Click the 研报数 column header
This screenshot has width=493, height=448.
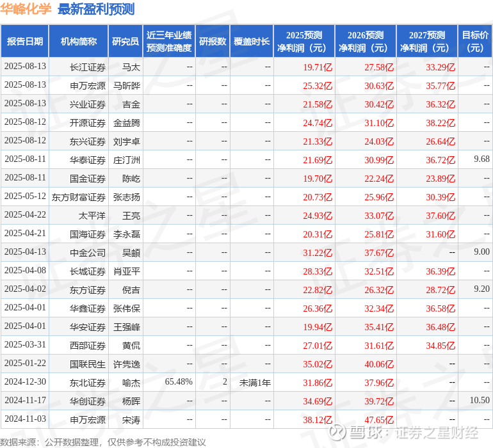click(213, 41)
